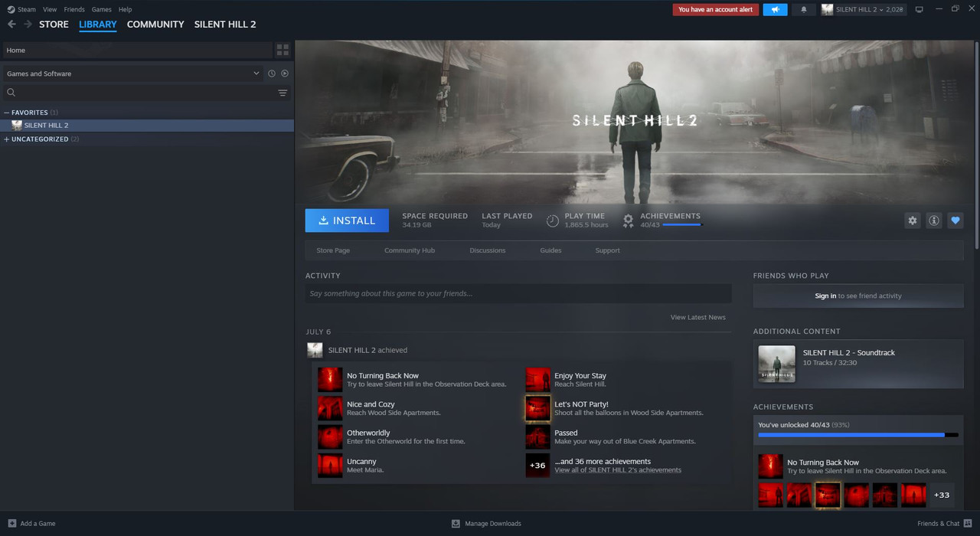Switch to the STORE tab
Screen dimensions: 980x536
(x=54, y=25)
